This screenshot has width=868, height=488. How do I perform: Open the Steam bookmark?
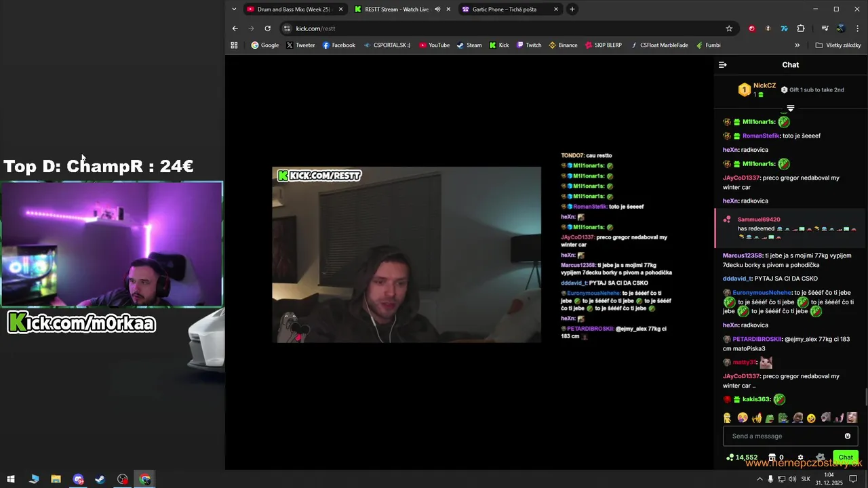point(469,45)
